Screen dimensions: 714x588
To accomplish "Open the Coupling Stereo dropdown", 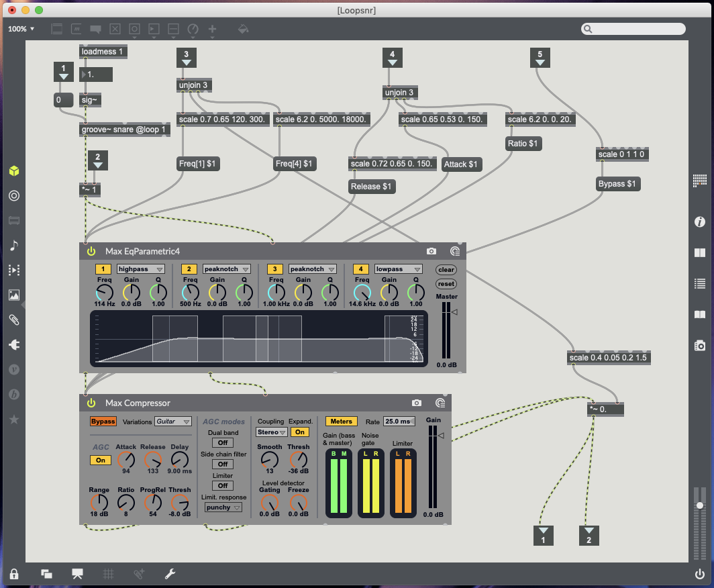I will click(272, 432).
